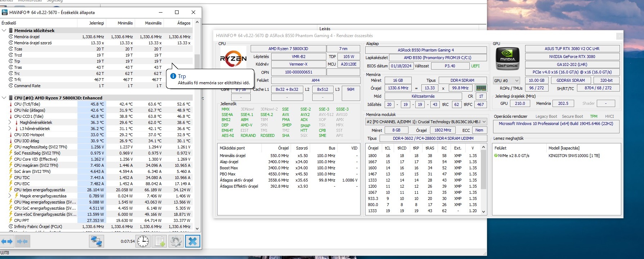The image size is (644, 259).
Task: Expand the L3 hőmérsékletek subgroup
Action: [x=10, y=129]
